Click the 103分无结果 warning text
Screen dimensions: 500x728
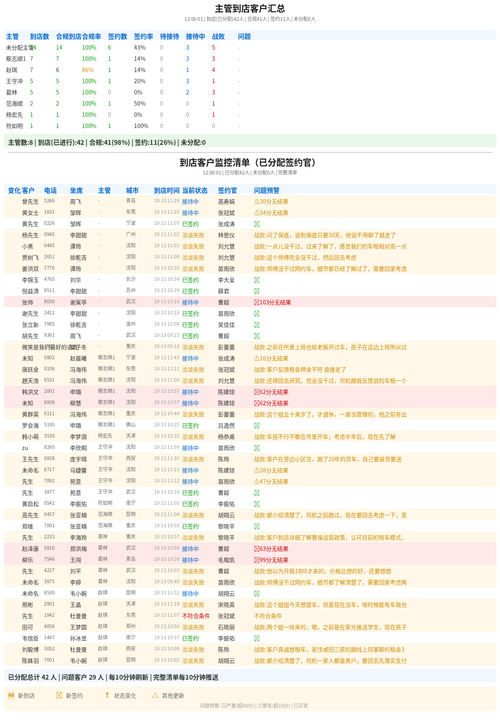tap(275, 302)
